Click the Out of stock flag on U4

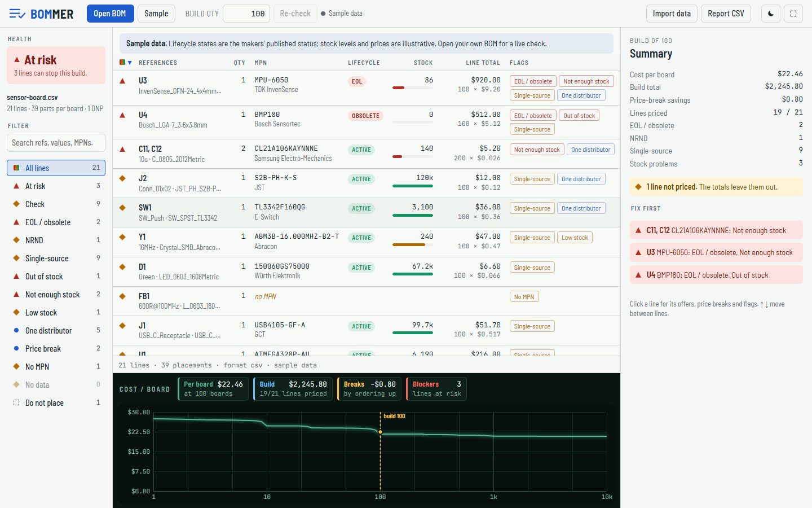tap(579, 116)
